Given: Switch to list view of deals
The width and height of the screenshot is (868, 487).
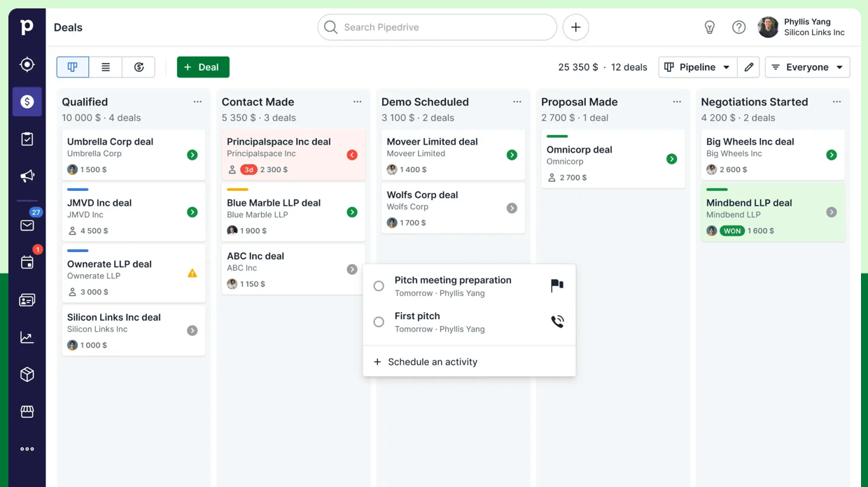Looking at the screenshot, I should 106,66.
